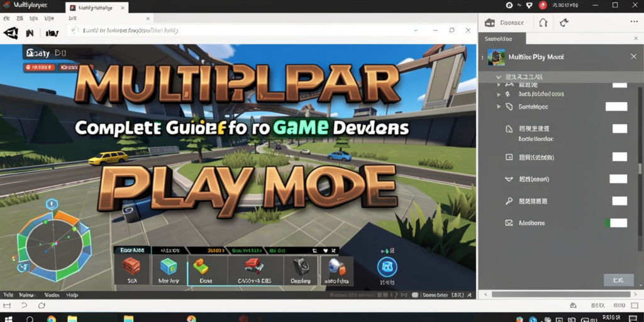Click the hexagon tag icon in third row
The height and width of the screenshot is (322, 644).
(x=509, y=107)
